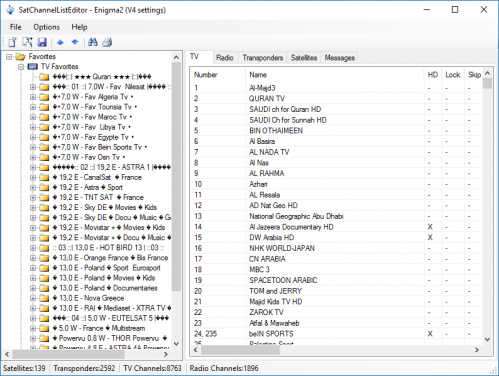Select the Fav Osn Tv tree entry
The width and height of the screenshot is (499, 376).
89,157
